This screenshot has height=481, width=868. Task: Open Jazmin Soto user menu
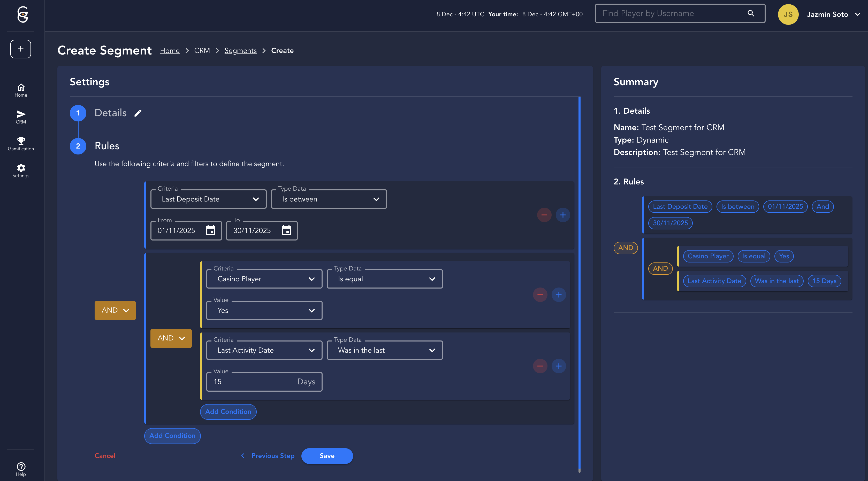tap(827, 14)
